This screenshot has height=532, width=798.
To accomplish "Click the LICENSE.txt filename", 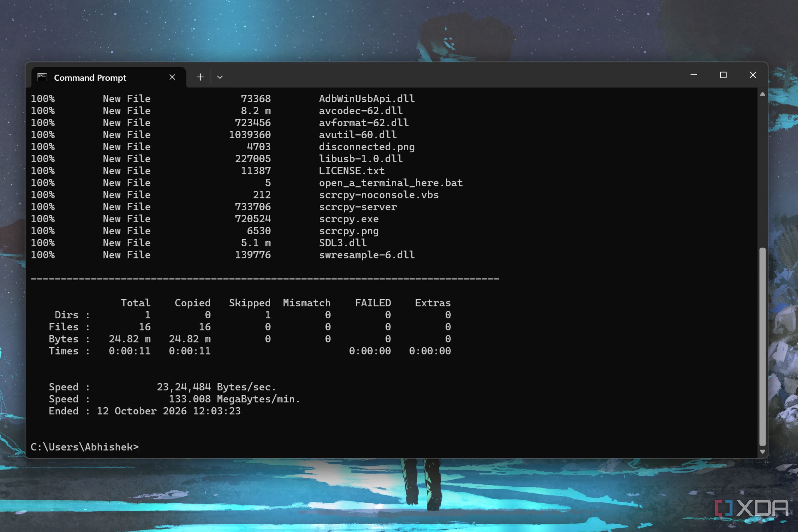I will (x=352, y=171).
